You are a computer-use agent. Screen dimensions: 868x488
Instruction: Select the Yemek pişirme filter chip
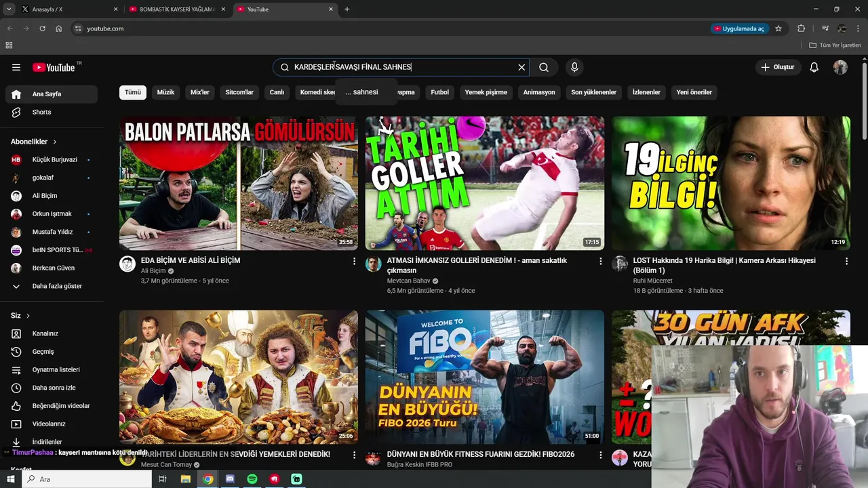coord(486,92)
